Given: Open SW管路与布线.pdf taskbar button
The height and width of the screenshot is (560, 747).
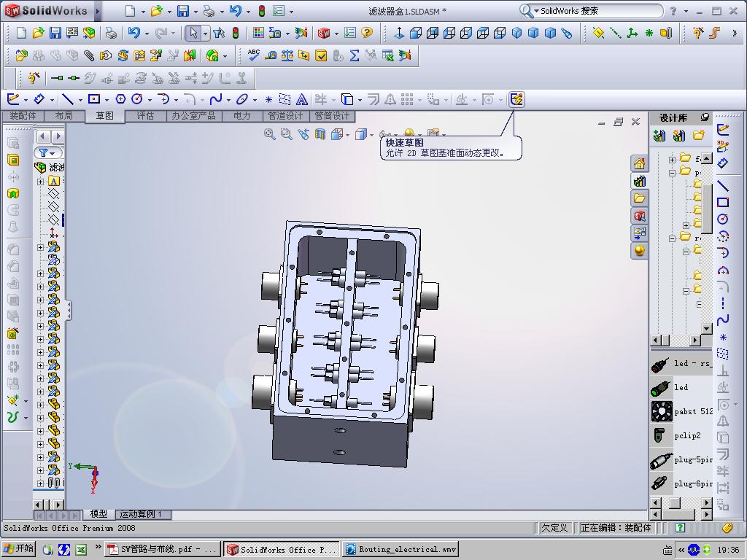Looking at the screenshot, I should 162,549.
